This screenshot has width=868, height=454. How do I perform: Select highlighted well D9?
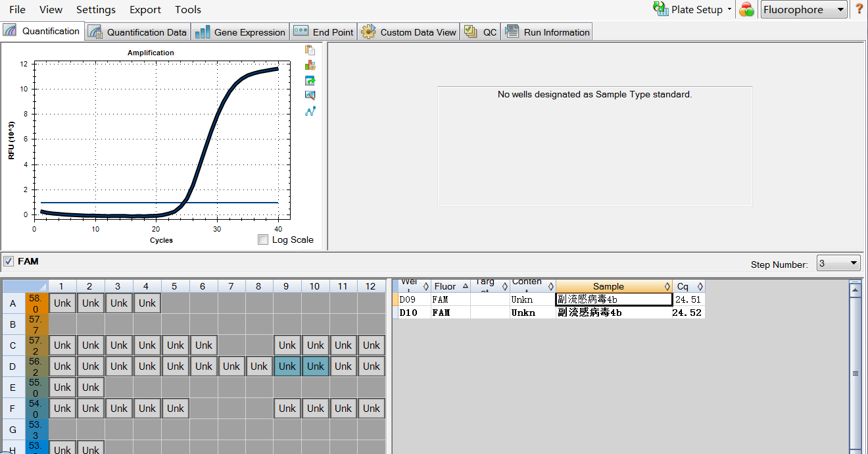(x=287, y=366)
